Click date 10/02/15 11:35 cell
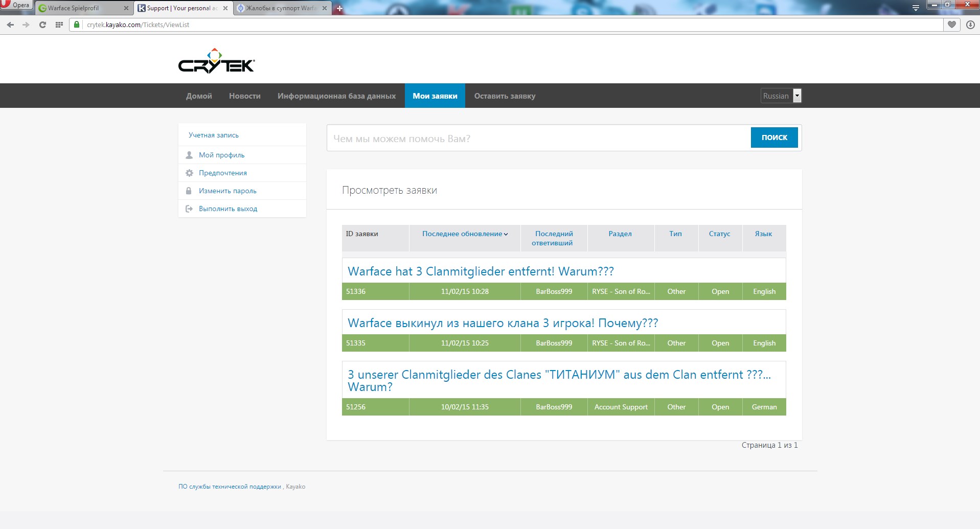 [x=465, y=407]
